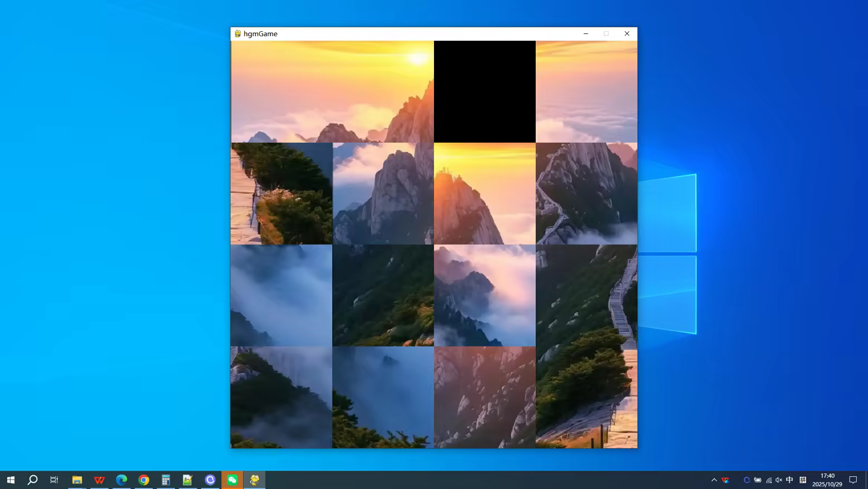Open Calculator from taskbar

point(166,480)
